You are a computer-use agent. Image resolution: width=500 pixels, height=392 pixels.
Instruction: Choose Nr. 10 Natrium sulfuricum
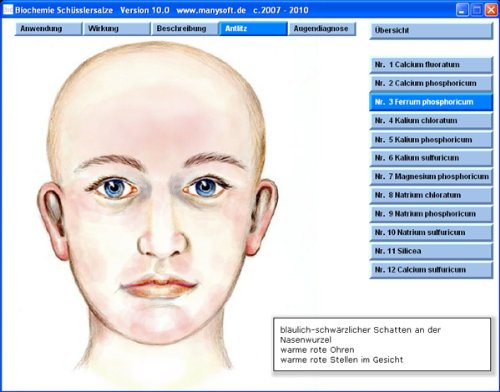(x=431, y=233)
